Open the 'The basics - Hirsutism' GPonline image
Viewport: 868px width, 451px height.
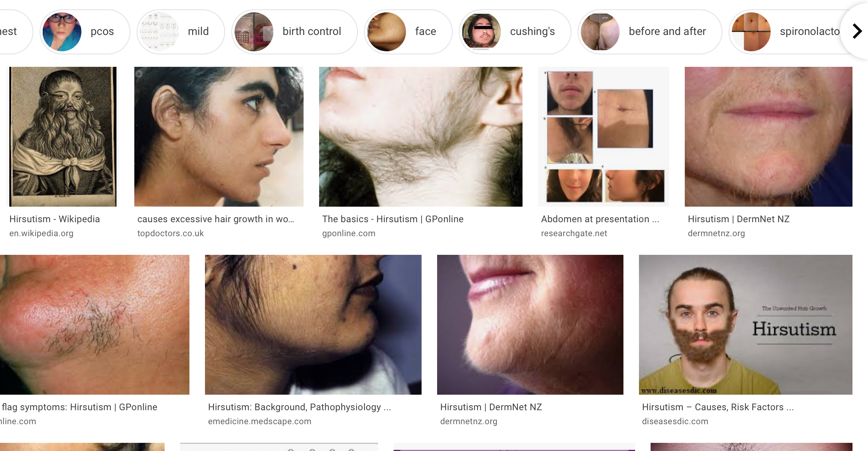(x=421, y=136)
